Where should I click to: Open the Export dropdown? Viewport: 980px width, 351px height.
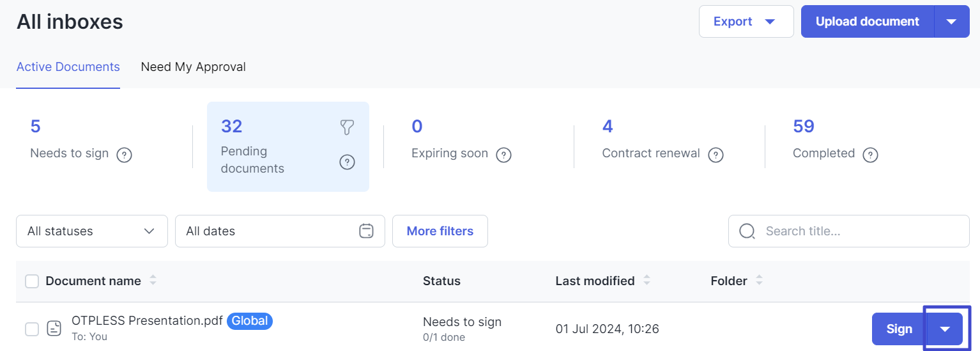pos(746,22)
